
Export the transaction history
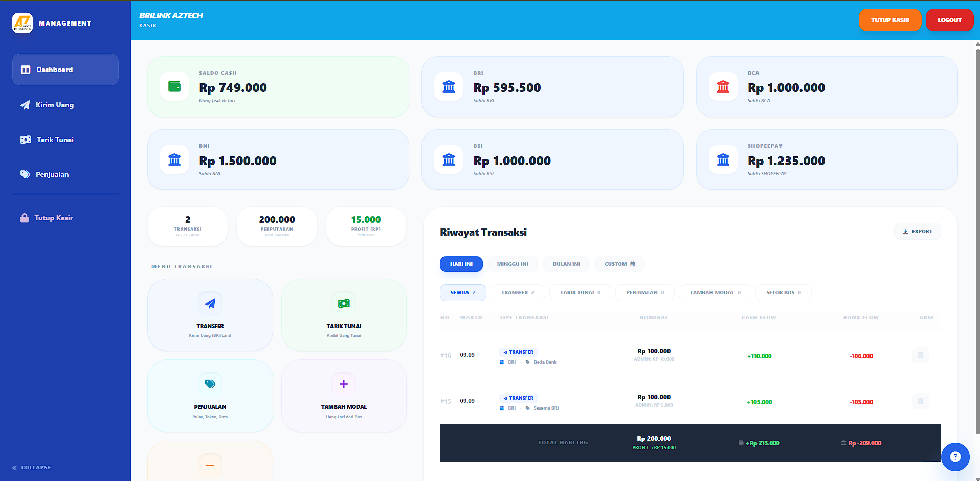(x=918, y=232)
